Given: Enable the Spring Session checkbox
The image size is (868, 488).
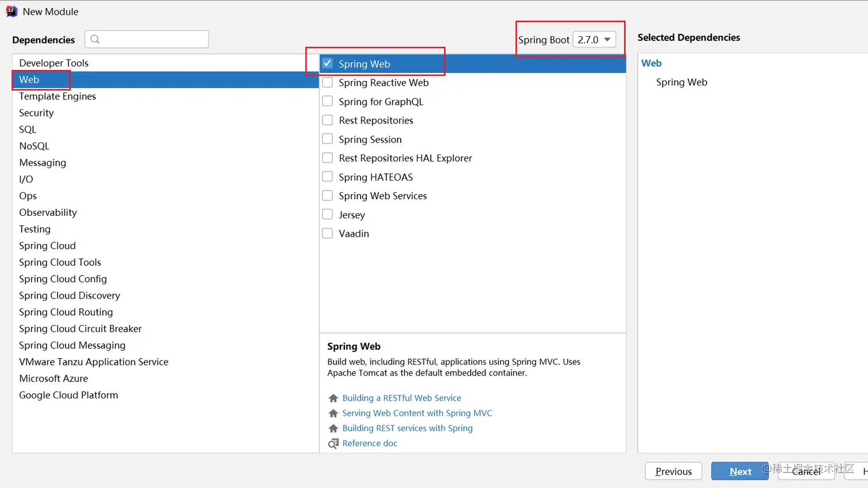Looking at the screenshot, I should 327,139.
